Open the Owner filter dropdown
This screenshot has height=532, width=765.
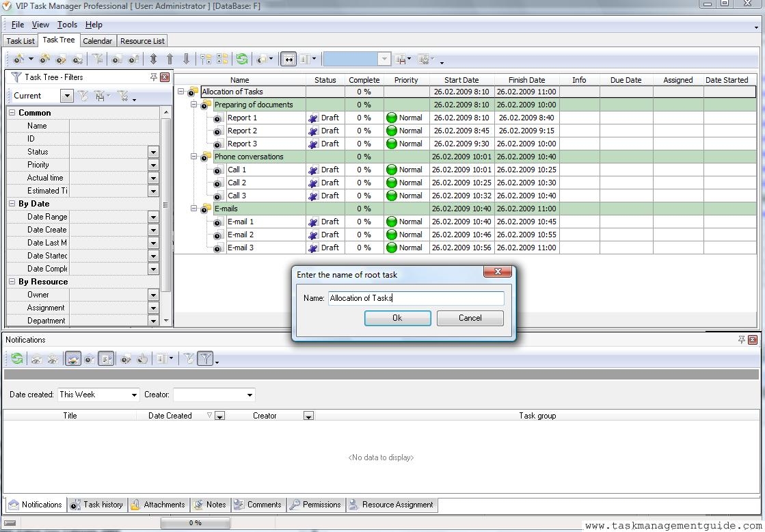[x=153, y=295]
